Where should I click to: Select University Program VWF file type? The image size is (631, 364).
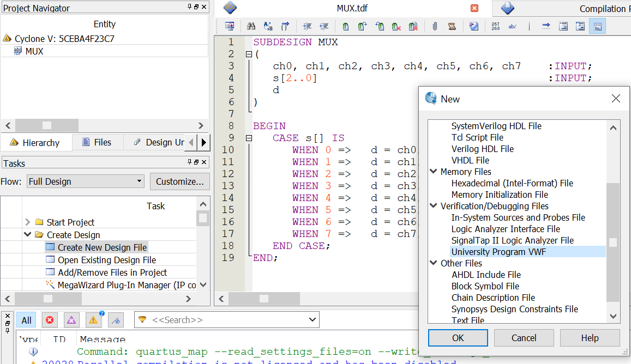coord(498,252)
